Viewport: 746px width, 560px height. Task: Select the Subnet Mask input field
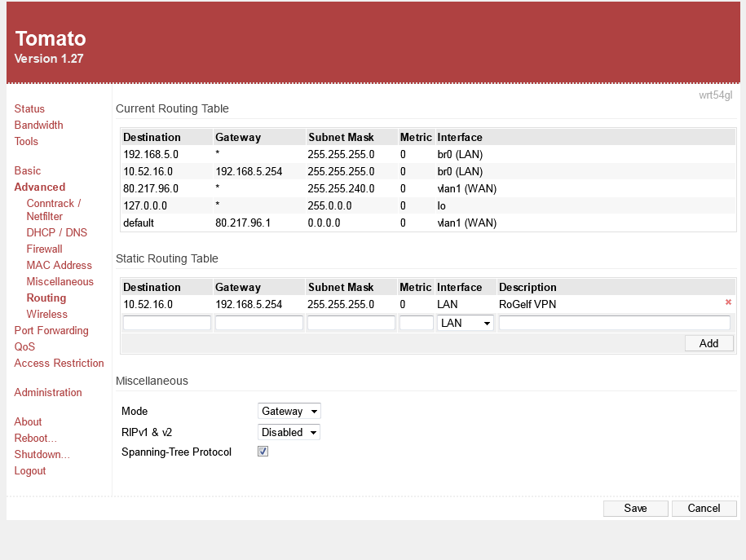[351, 324]
